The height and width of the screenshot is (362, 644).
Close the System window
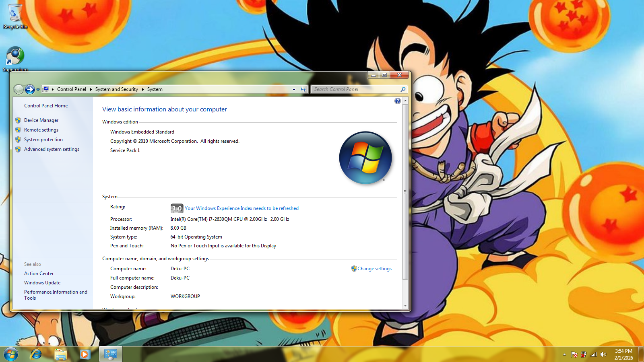pyautogui.click(x=399, y=75)
